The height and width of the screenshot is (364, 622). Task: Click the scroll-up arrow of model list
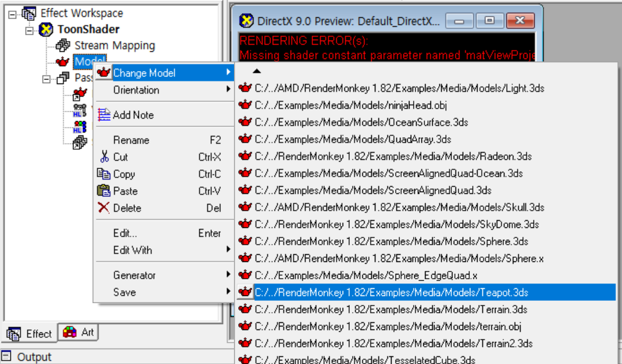pos(257,72)
